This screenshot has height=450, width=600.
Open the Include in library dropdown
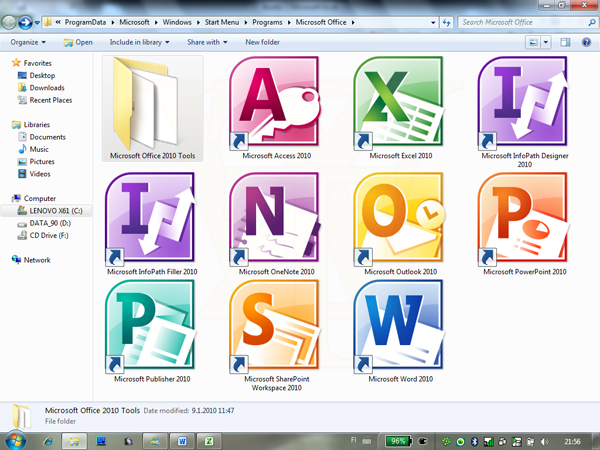click(x=139, y=42)
